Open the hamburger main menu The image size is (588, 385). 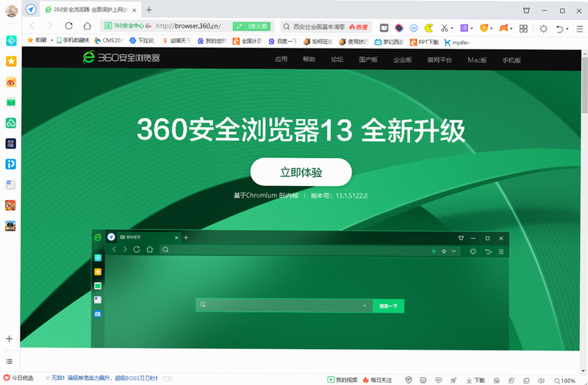[x=579, y=29]
